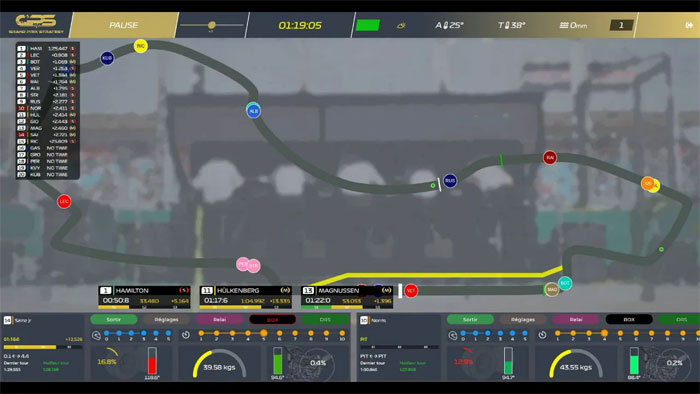Toggle DRS for Sainz
Image resolution: width=700 pixels, height=394 pixels.
pos(325,319)
